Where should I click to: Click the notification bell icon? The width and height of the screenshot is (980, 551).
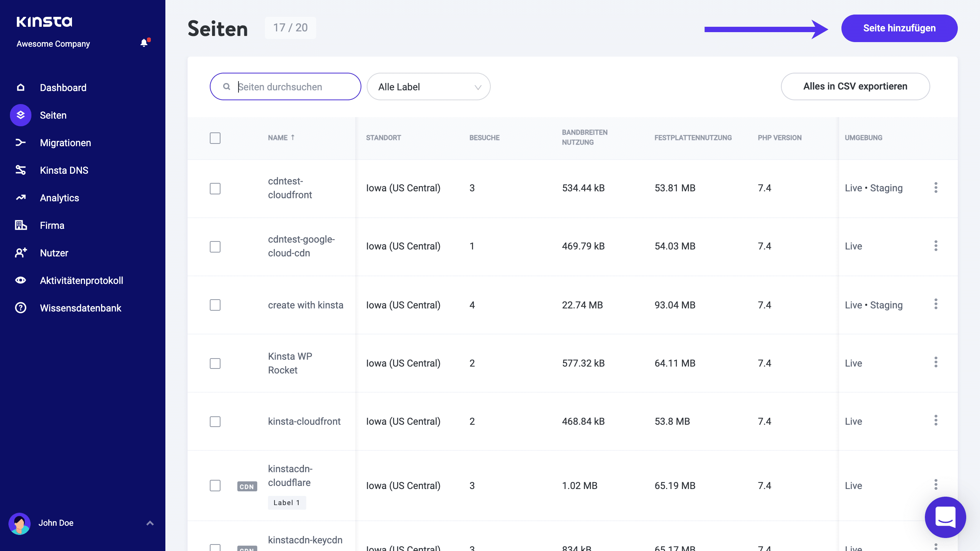click(144, 43)
